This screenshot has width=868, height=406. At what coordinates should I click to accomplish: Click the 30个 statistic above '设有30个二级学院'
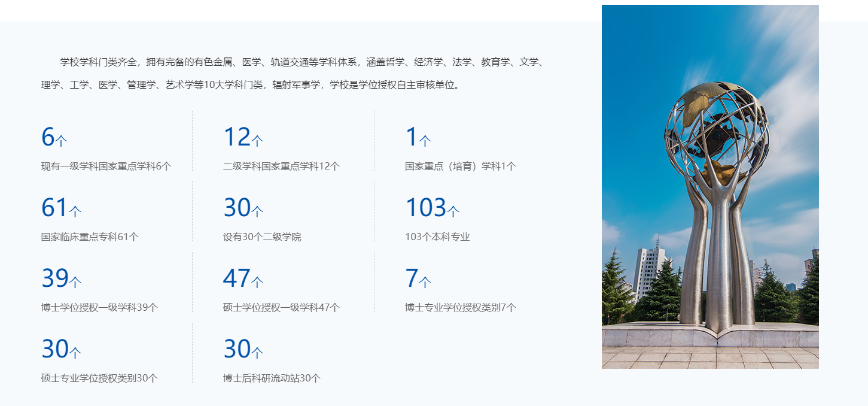[243, 208]
